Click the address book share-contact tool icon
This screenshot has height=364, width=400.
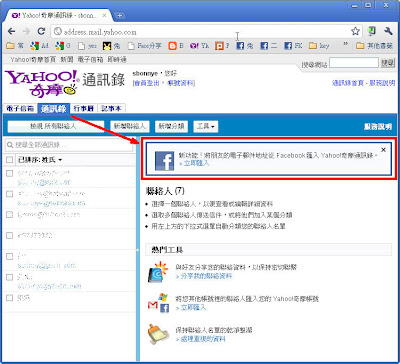tap(158, 272)
